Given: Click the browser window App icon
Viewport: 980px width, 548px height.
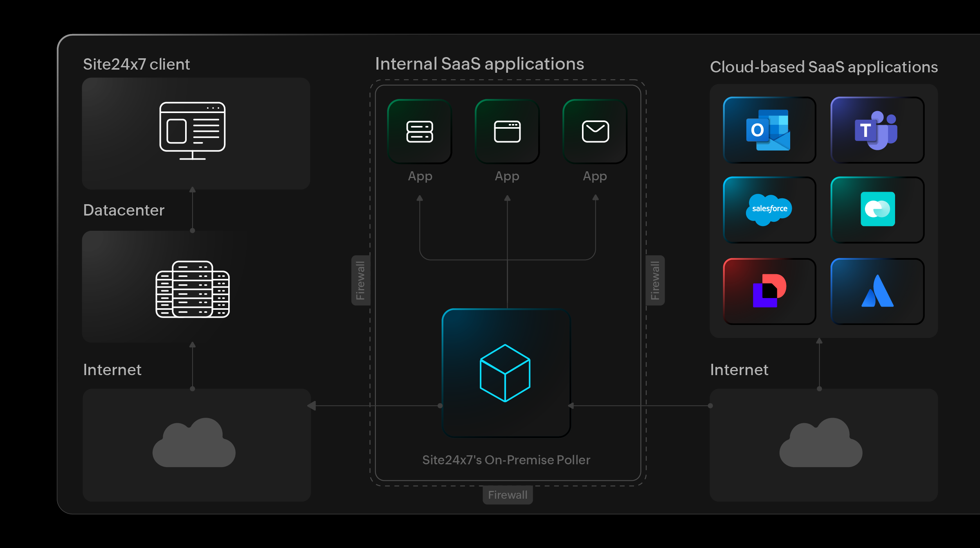Looking at the screenshot, I should 507,132.
